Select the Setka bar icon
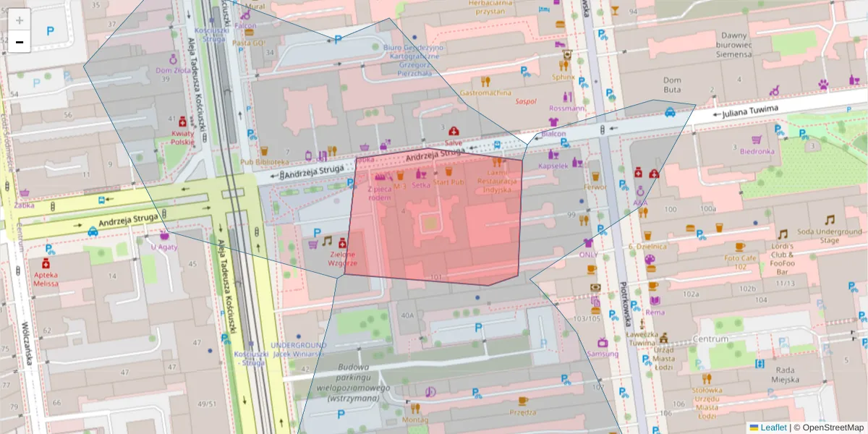 (x=422, y=175)
